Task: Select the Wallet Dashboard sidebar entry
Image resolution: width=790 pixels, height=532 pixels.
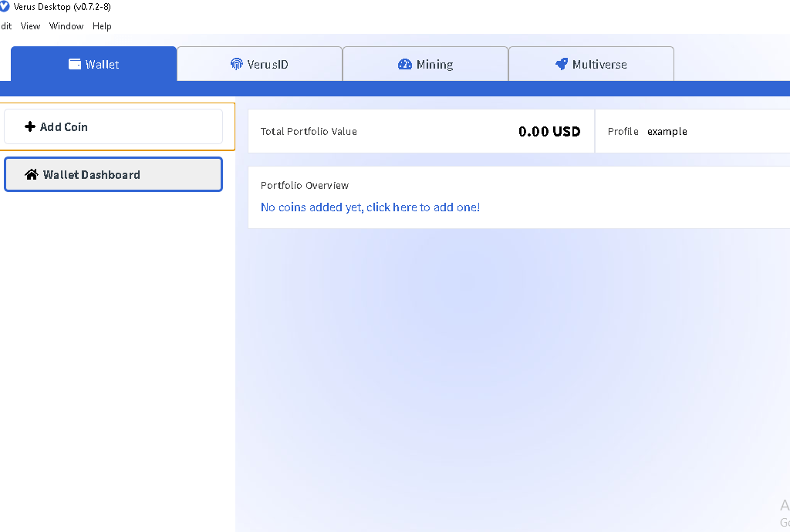Action: 113,174
